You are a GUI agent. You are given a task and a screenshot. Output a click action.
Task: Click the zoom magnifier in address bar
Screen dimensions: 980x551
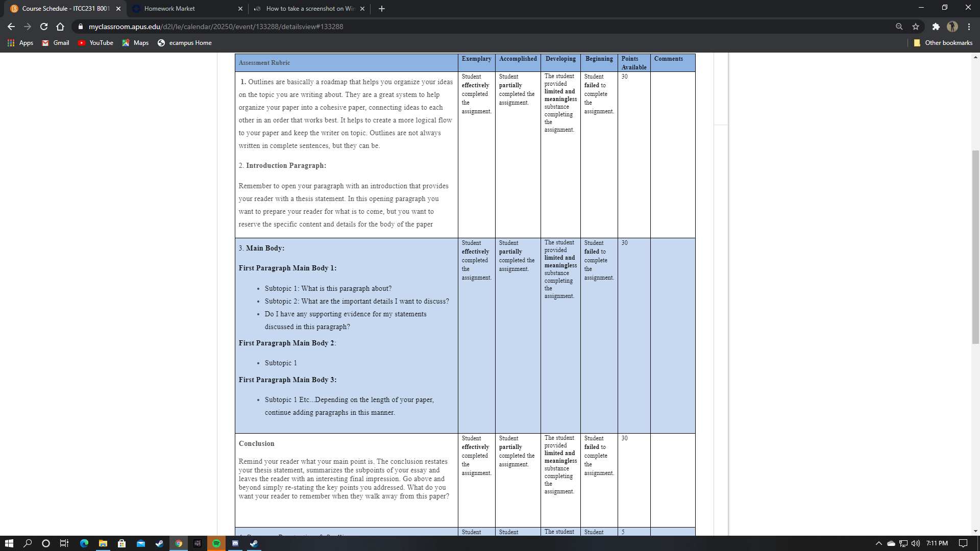coord(899,27)
